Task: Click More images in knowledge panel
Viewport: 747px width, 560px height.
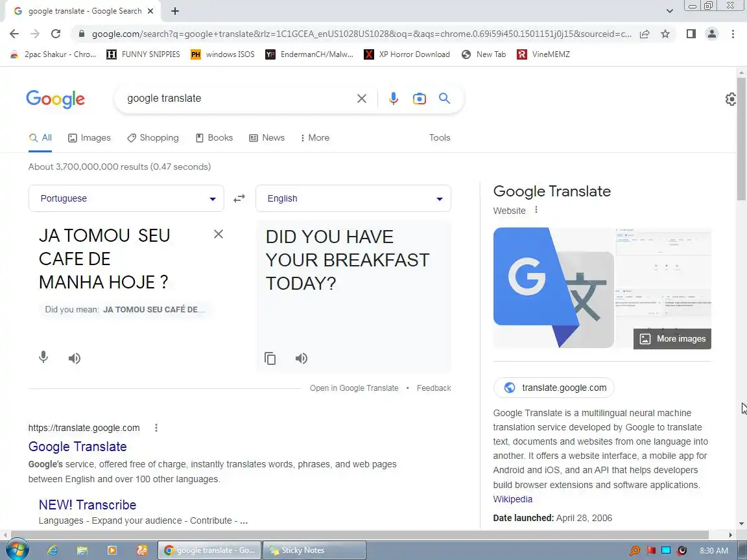Action: click(672, 338)
